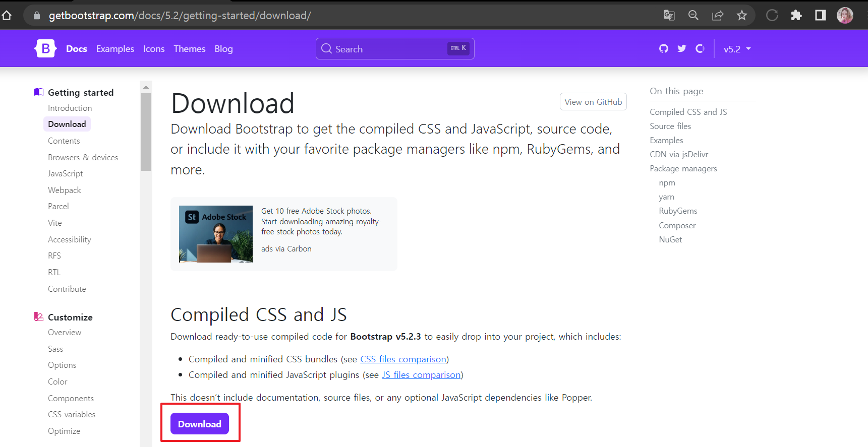Open Optimize under Customize

click(64, 431)
